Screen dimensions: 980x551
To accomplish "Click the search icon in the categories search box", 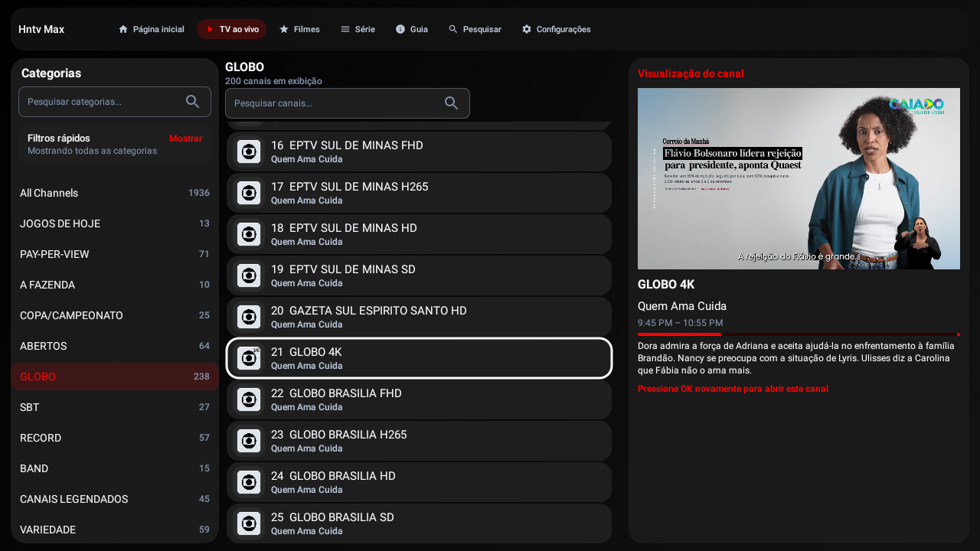I will (x=192, y=102).
